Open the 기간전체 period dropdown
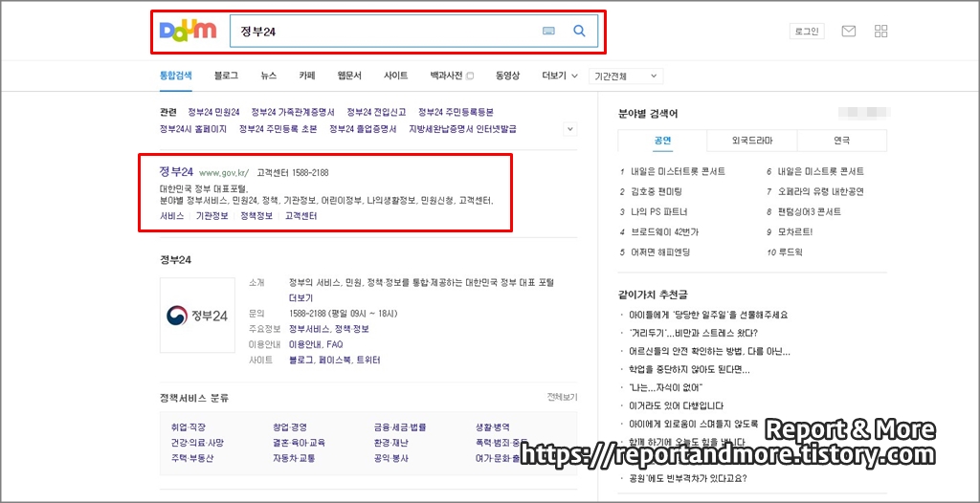This screenshot has width=980, height=503. pyautogui.click(x=626, y=77)
